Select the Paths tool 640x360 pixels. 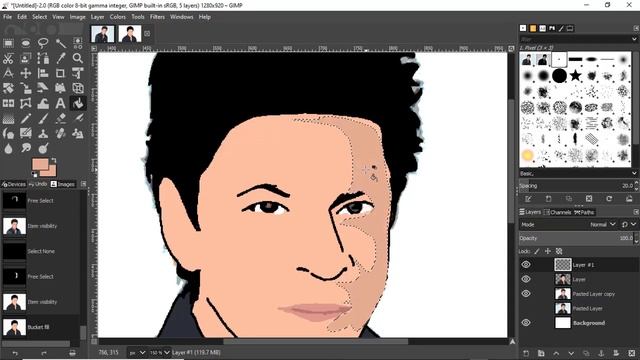(x=43, y=58)
